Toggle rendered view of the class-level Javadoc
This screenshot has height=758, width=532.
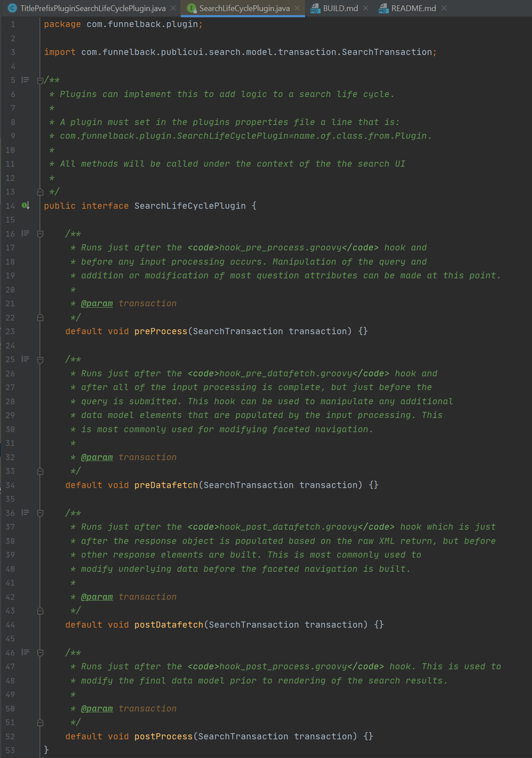click(25, 80)
